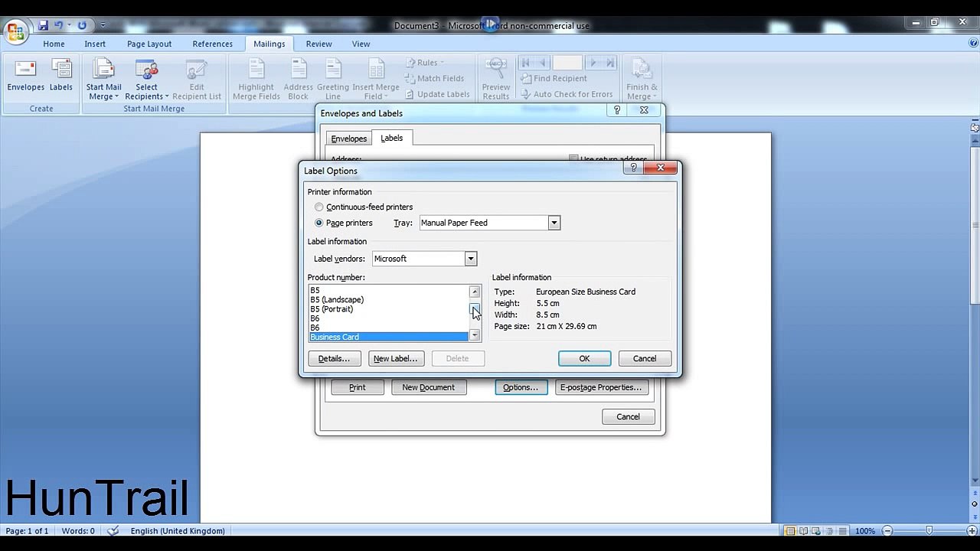Open the Insert ribbon tab

(95, 44)
